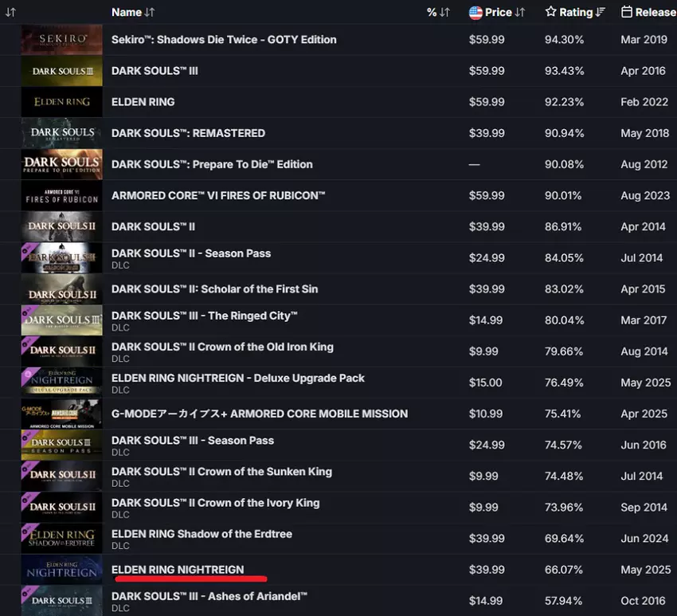Click the star icon beside Rating
The width and height of the screenshot is (677, 616).
point(550,12)
